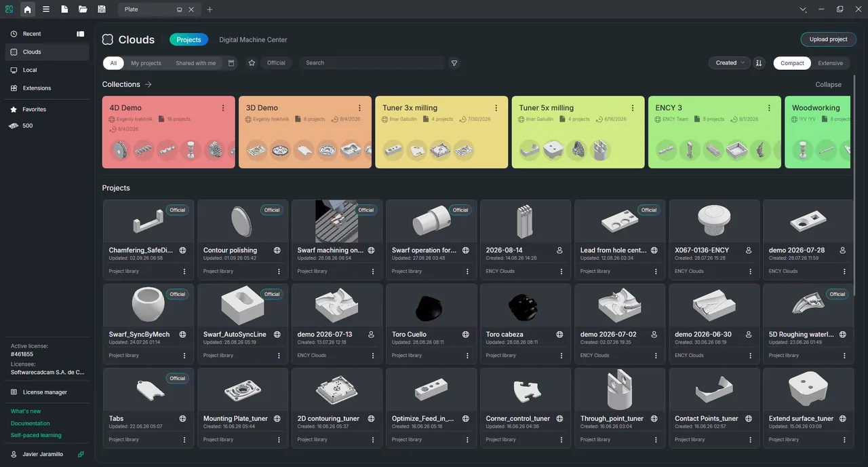Screen dimensions: 868x467
Task: Show projects Shared with me
Action: coord(195,63)
